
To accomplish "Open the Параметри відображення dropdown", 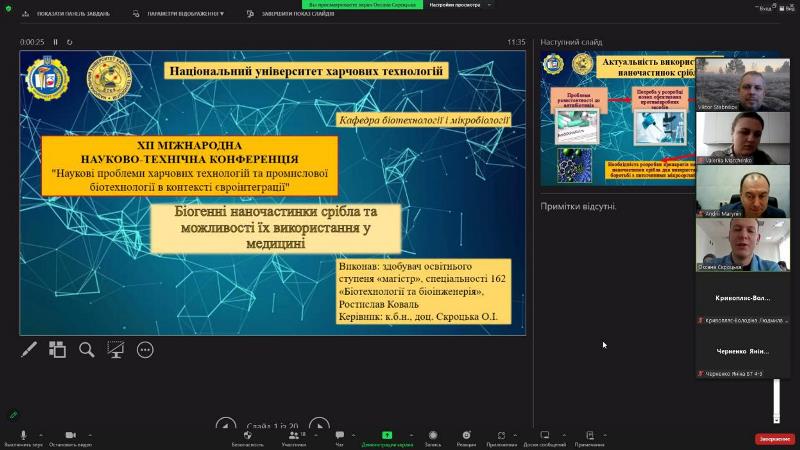I will (x=185, y=14).
